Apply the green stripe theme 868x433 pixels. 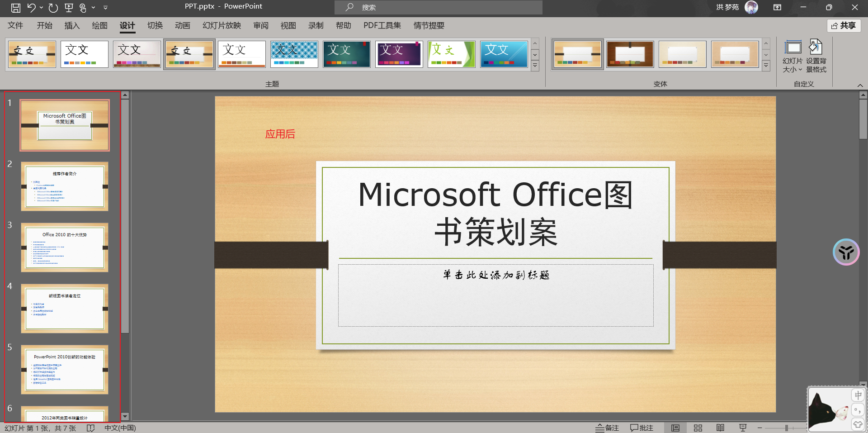[452, 54]
